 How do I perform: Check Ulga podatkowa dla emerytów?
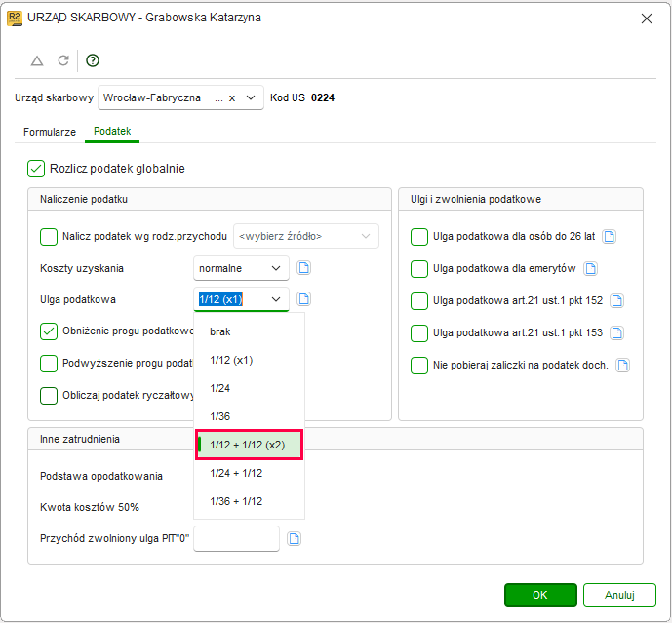[x=419, y=269]
